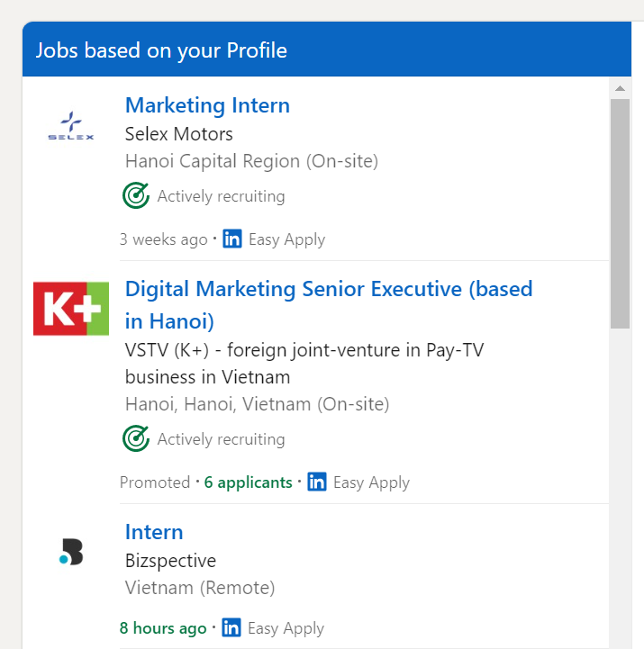The height and width of the screenshot is (649, 644).
Task: Click the LinkedIn icon beside 6 applicants
Action: click(317, 482)
